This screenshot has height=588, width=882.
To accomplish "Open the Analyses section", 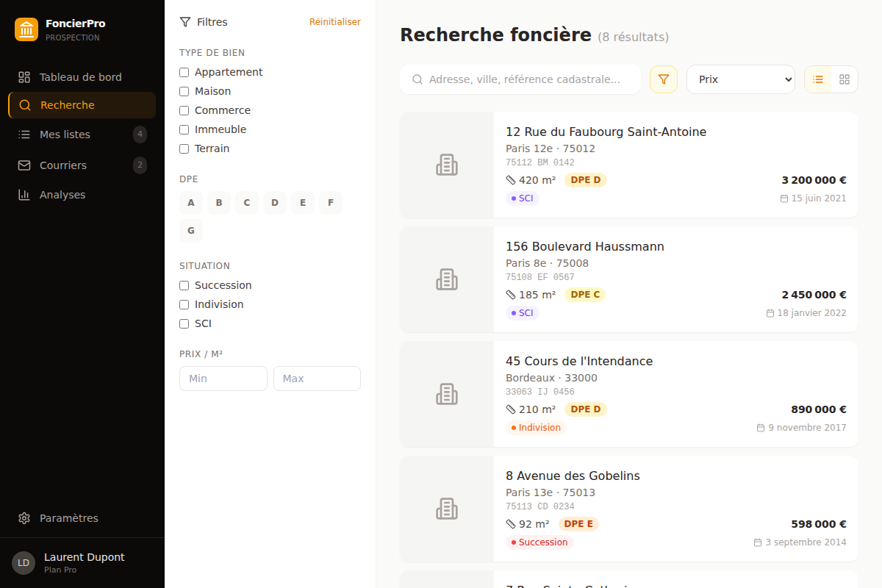I will point(82,195).
